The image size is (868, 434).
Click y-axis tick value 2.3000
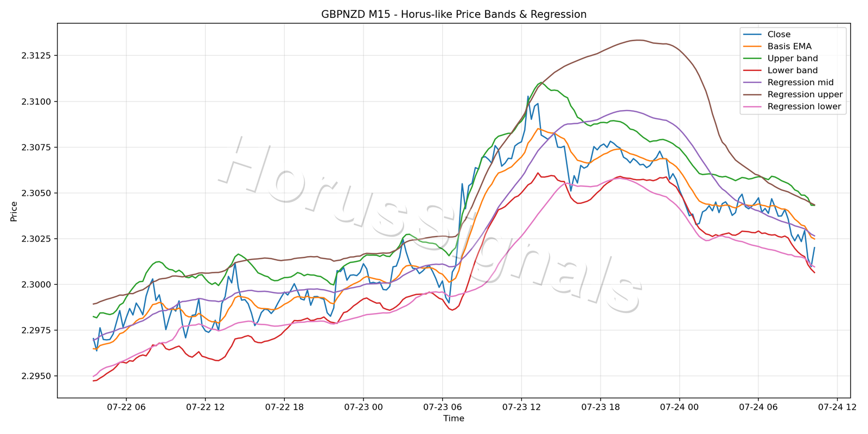point(37,285)
